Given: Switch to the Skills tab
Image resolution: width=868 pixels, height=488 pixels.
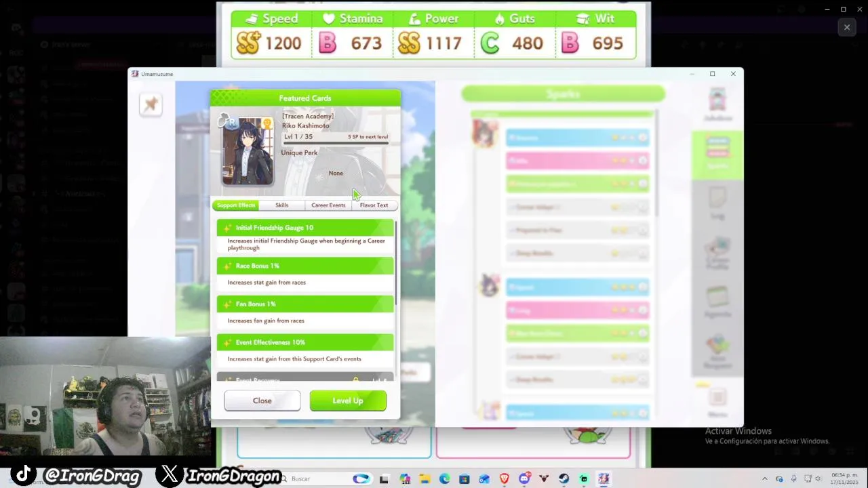Looking at the screenshot, I should pos(281,205).
